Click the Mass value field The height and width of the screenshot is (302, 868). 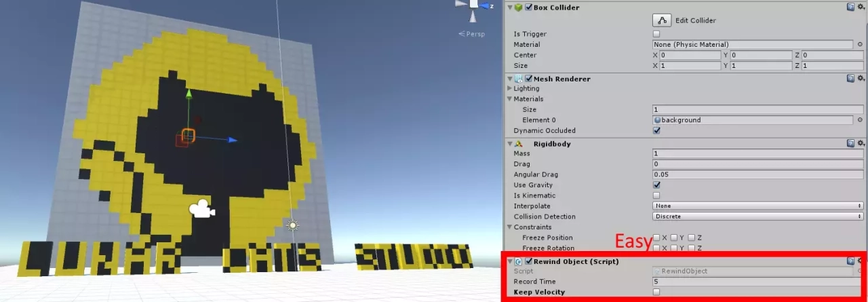pyautogui.click(x=758, y=153)
